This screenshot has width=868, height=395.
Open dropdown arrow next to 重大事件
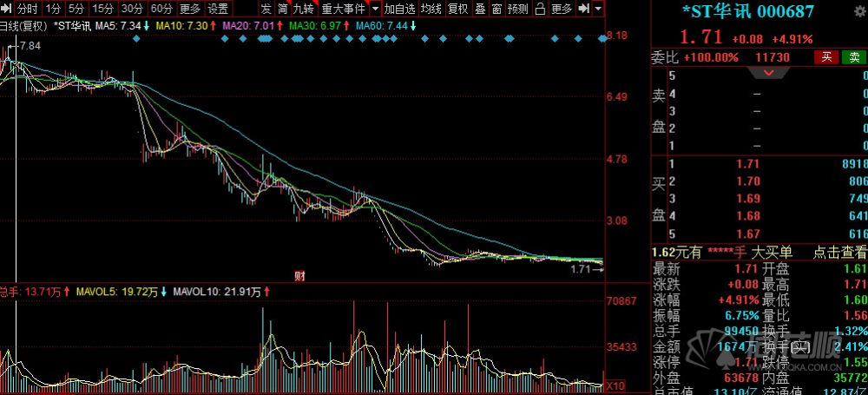click(375, 9)
